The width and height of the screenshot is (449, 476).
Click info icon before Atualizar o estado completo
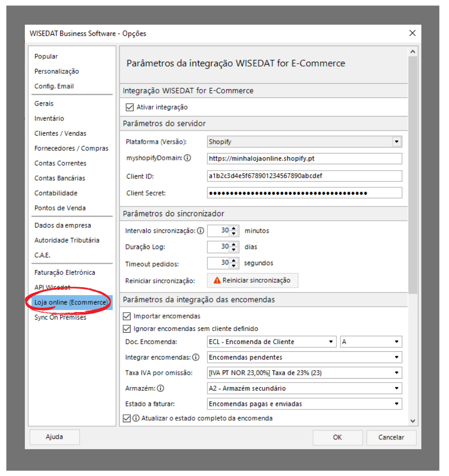point(136,419)
